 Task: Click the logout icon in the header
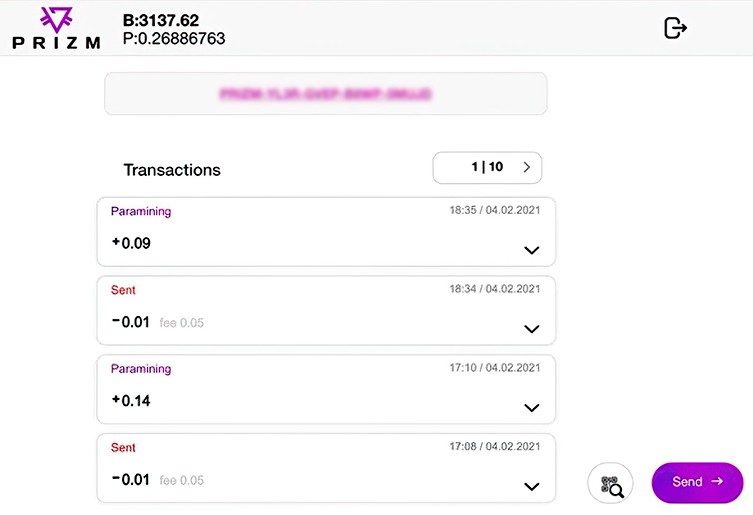pyautogui.click(x=675, y=28)
